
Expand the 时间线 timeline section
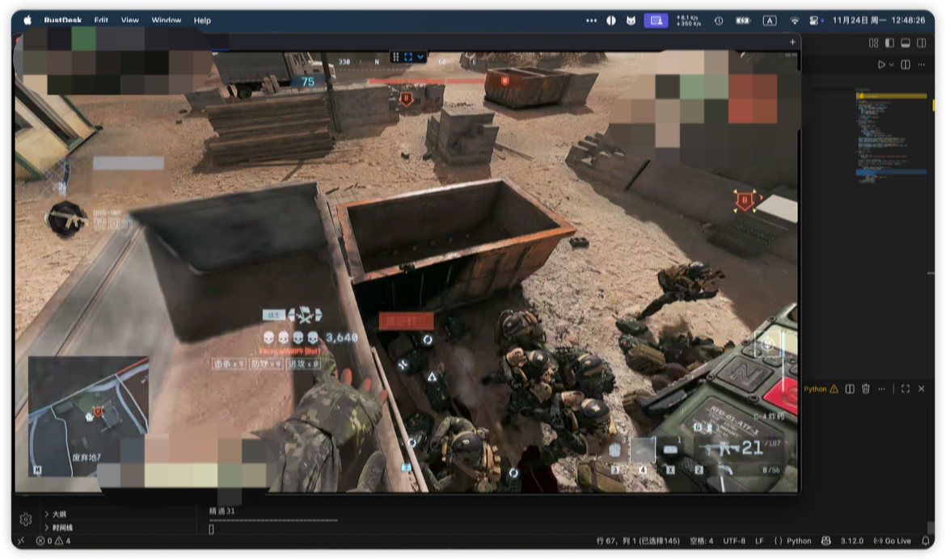click(62, 528)
